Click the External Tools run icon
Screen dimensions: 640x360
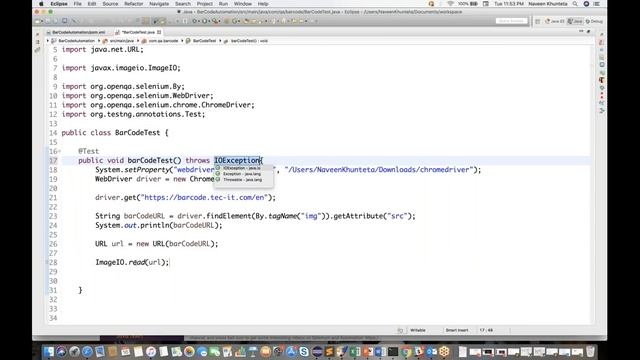215,21
